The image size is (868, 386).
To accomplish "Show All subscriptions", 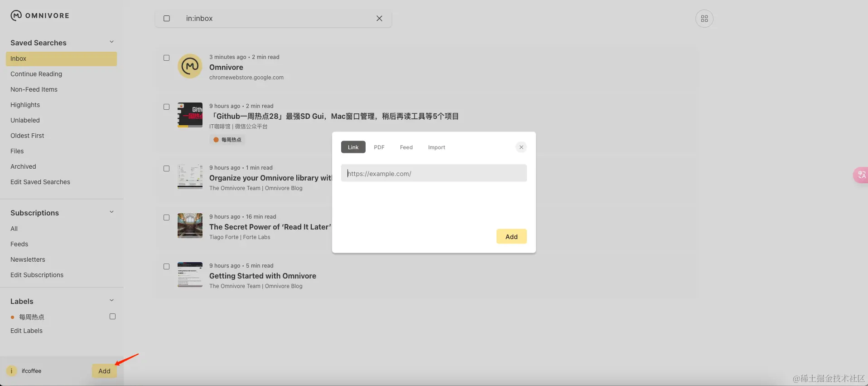I will pos(14,229).
